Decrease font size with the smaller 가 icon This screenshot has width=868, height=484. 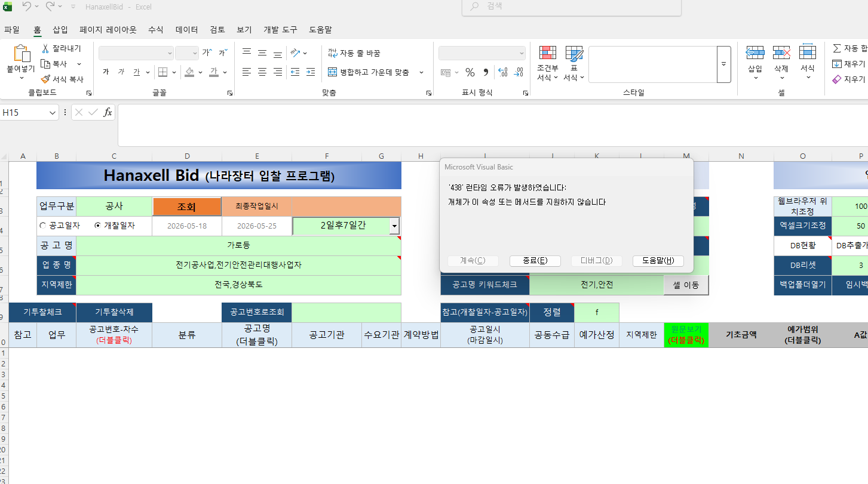click(222, 53)
